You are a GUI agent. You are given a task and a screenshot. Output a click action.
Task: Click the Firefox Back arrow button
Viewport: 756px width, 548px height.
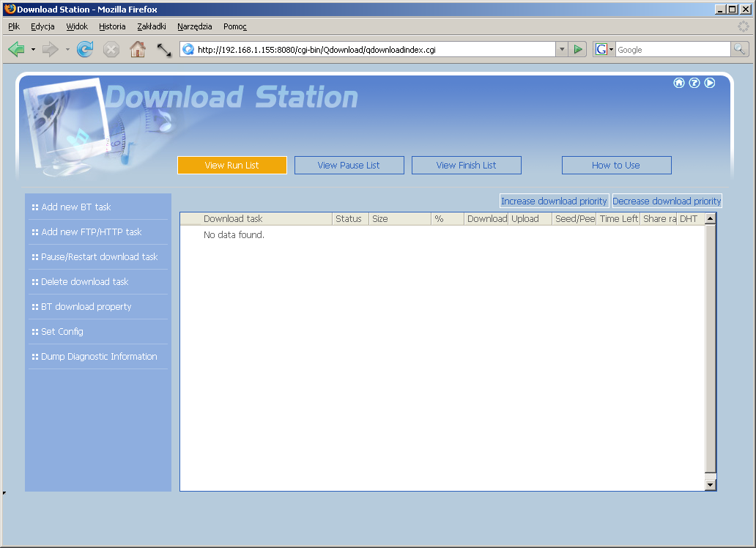pos(17,49)
